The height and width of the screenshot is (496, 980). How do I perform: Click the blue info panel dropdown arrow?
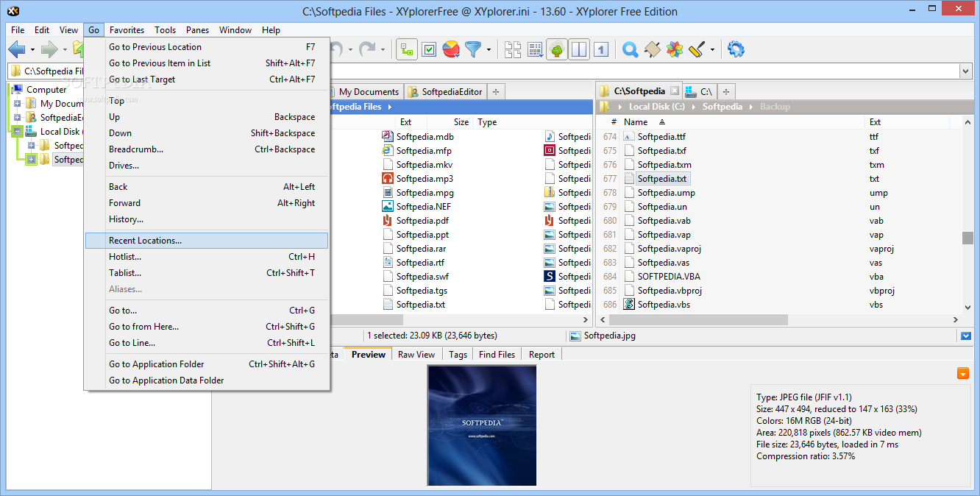[x=966, y=336]
